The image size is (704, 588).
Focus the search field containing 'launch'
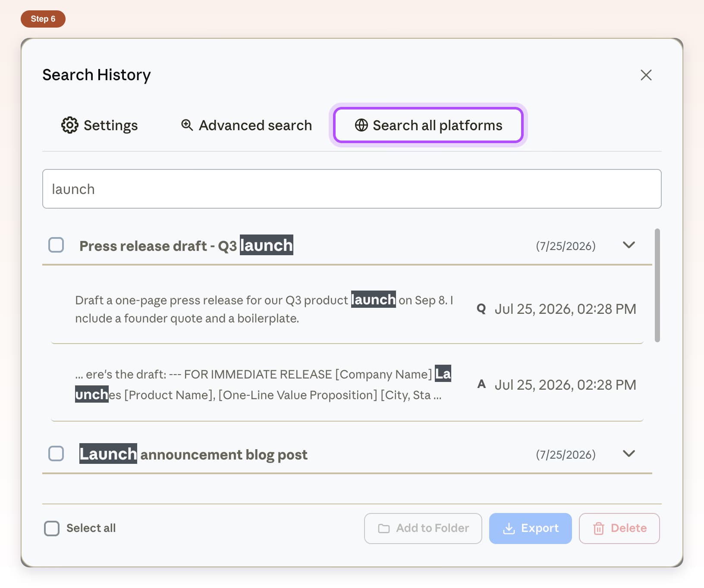[x=352, y=189]
